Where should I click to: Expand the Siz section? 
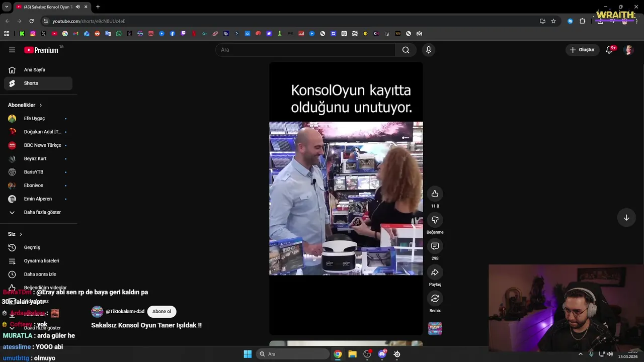(x=15, y=234)
